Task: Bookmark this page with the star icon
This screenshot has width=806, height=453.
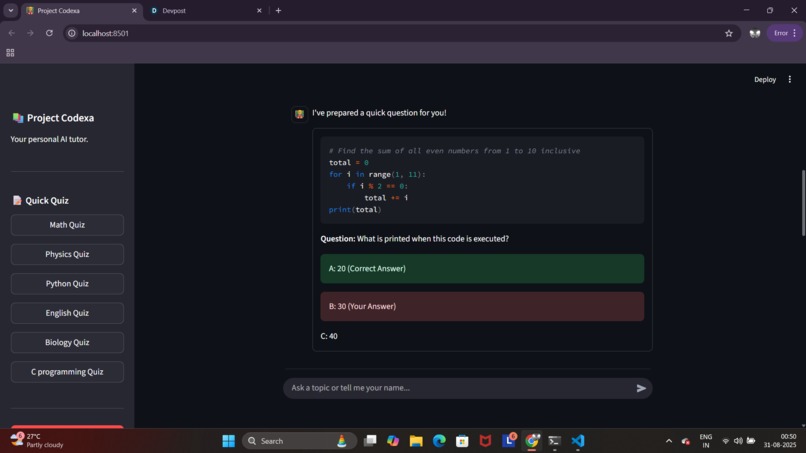Action: tap(728, 33)
